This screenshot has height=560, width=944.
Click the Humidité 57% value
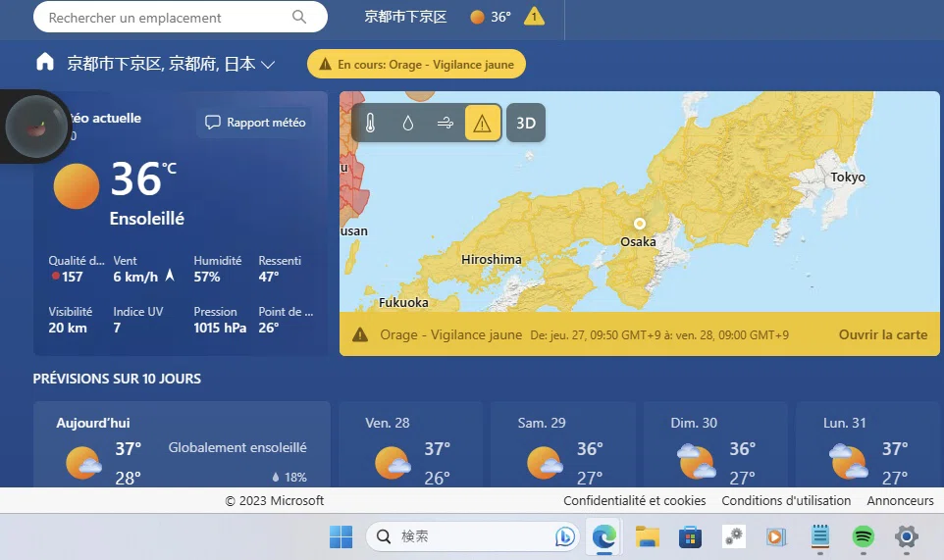[x=206, y=277]
